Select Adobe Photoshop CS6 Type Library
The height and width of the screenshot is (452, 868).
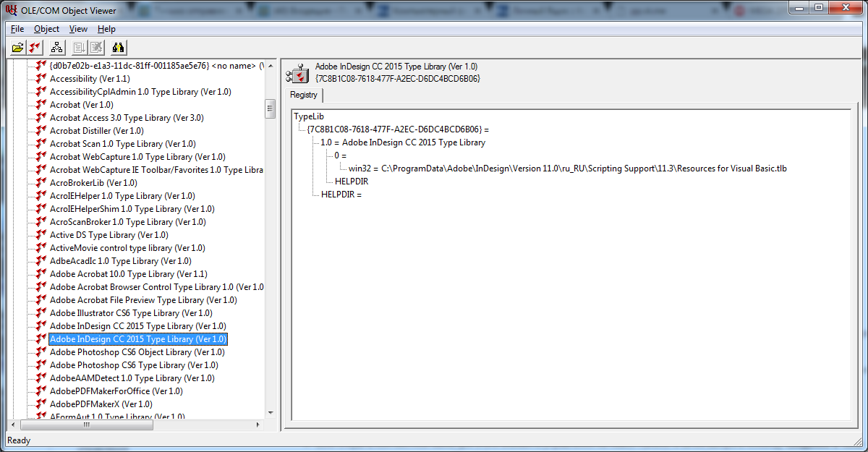tap(134, 365)
